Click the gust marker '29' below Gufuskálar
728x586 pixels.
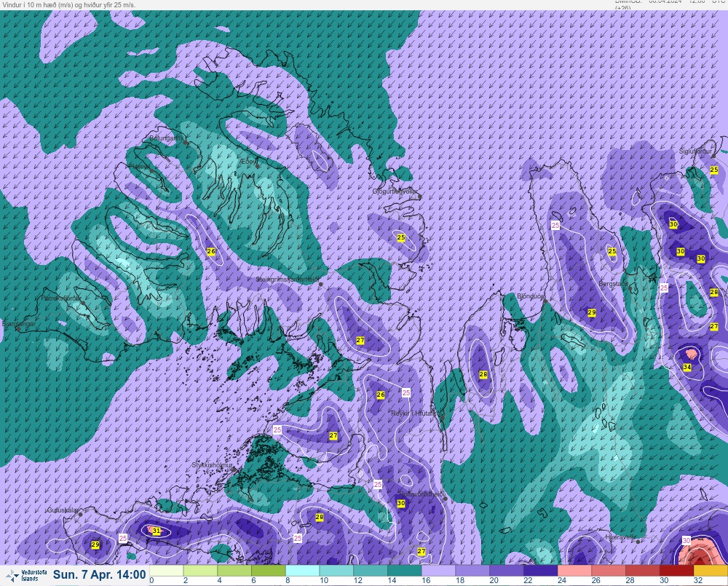pyautogui.click(x=95, y=545)
